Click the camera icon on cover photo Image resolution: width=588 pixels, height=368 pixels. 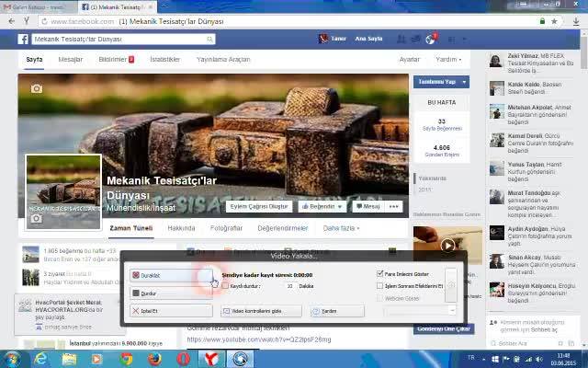tap(37, 88)
